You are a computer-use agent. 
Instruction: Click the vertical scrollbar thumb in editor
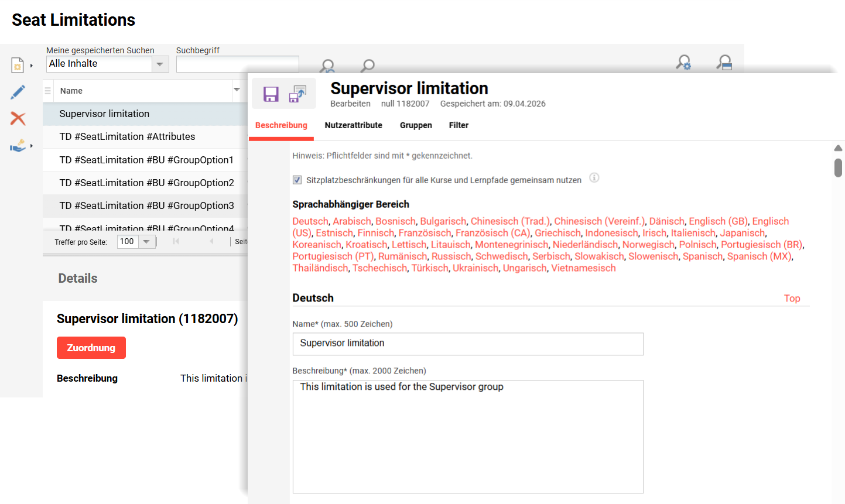[838, 167]
